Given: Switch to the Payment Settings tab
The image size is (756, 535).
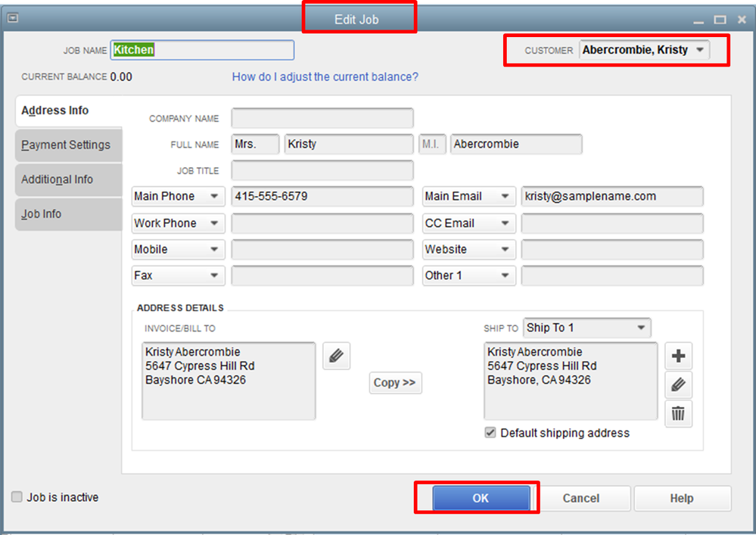Looking at the screenshot, I should (68, 145).
